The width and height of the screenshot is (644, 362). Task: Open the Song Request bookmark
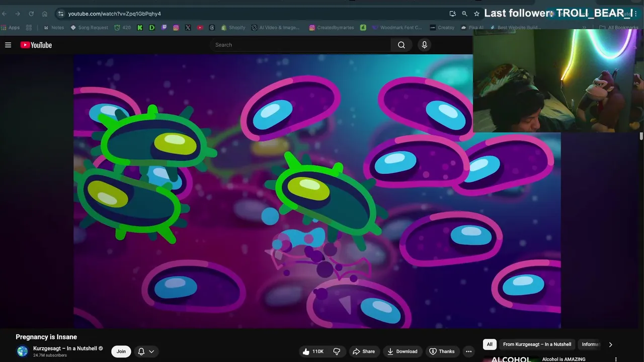(x=89, y=28)
